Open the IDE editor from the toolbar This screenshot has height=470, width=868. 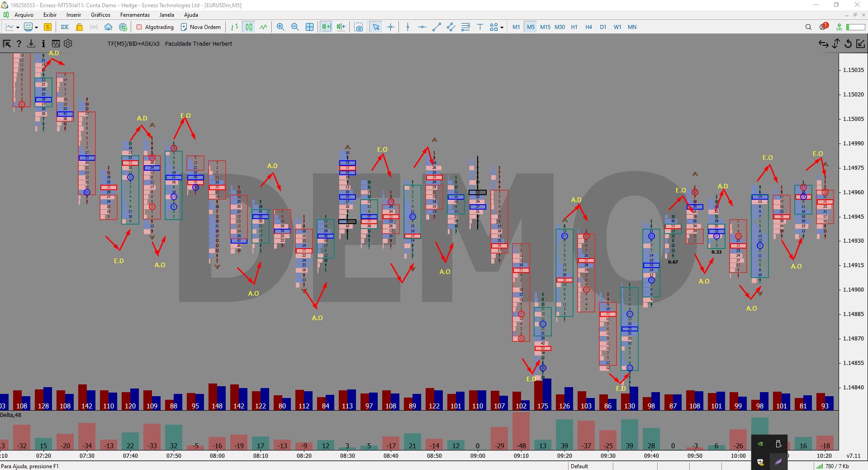[65, 27]
